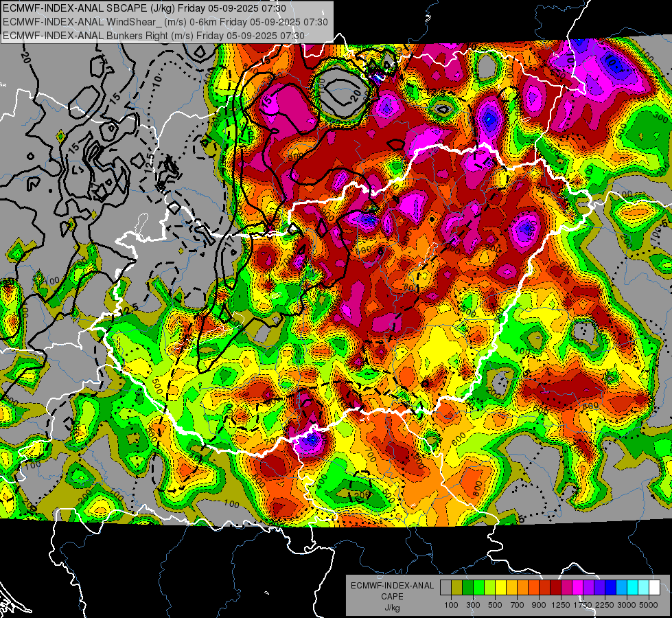Click the legend's 1750 tick label

(583, 605)
